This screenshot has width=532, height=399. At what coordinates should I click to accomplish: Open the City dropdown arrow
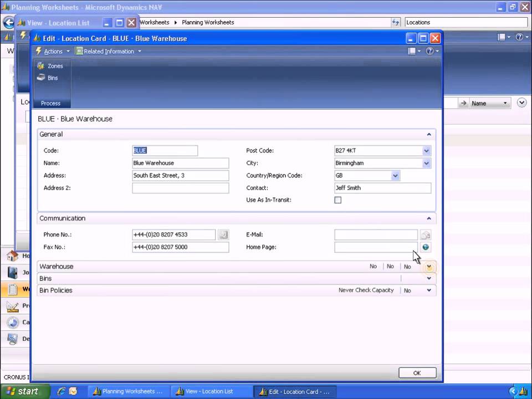point(427,163)
